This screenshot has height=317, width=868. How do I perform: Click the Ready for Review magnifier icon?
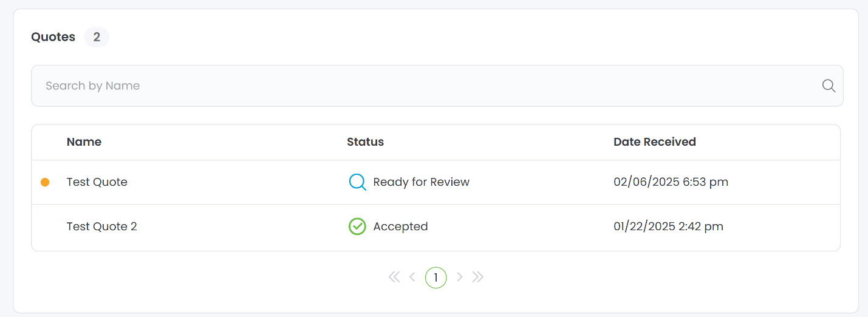coord(357,182)
